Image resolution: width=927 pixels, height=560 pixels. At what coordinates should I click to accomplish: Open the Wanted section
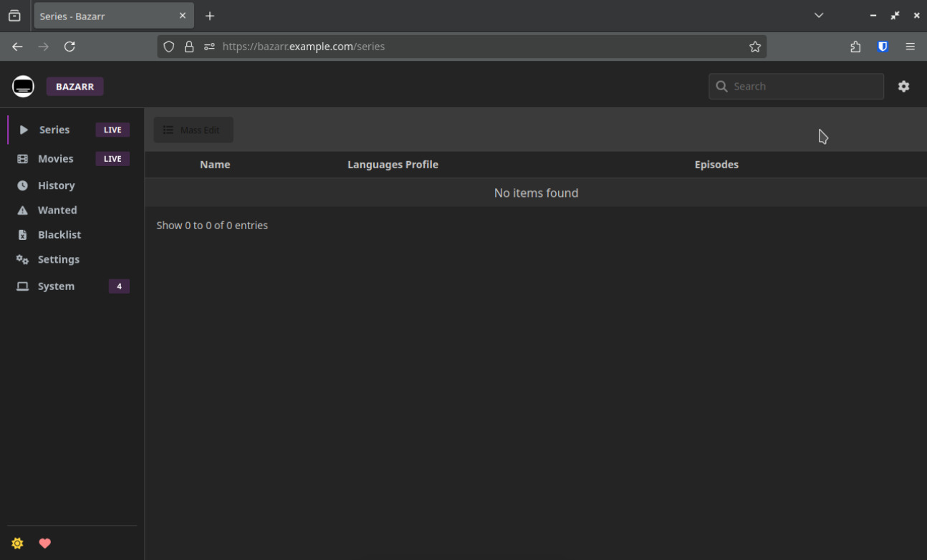click(x=57, y=211)
